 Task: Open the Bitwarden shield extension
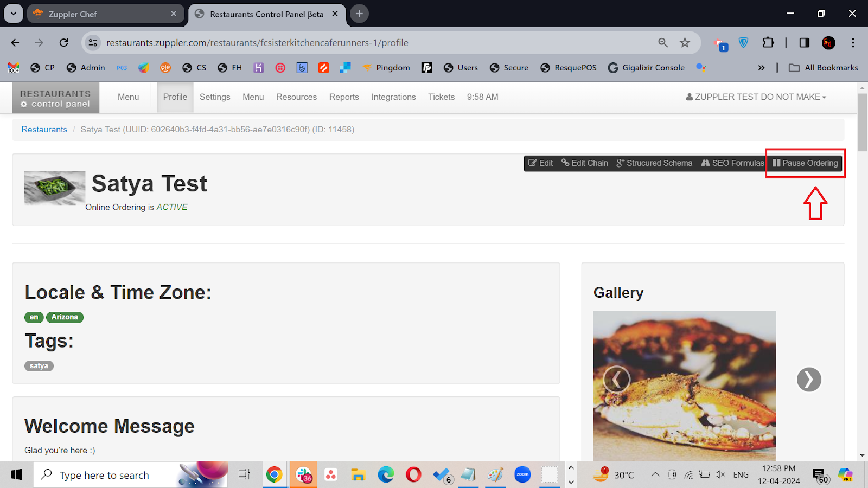click(x=744, y=43)
